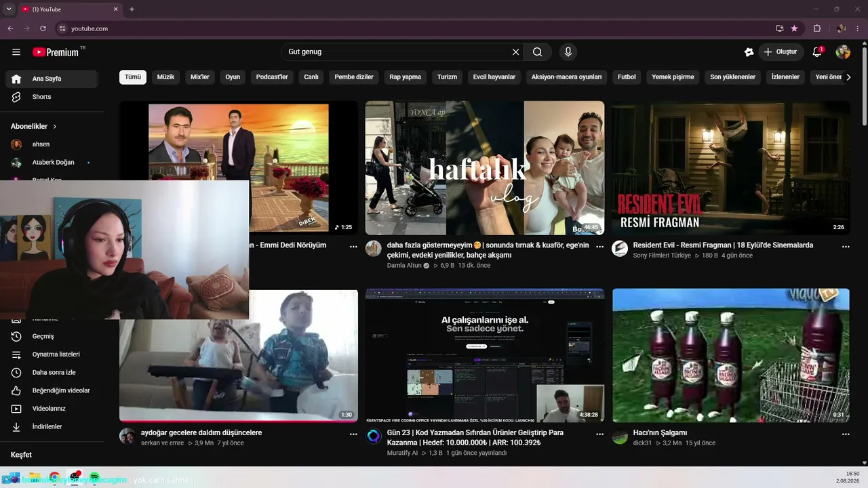This screenshot has height=488, width=868.
Task: Open options menu for aydoğar gecelere video
Action: 353,434
